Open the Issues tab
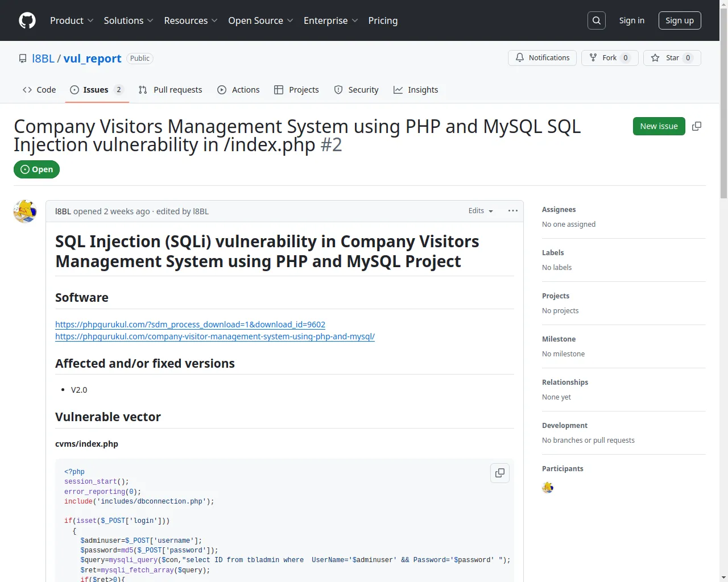This screenshot has height=582, width=728. (x=97, y=90)
